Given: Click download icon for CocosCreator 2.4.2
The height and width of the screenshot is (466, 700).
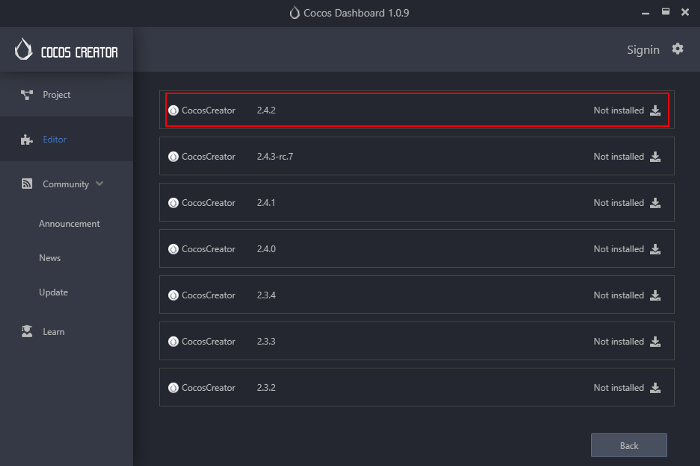Looking at the screenshot, I should [x=655, y=111].
